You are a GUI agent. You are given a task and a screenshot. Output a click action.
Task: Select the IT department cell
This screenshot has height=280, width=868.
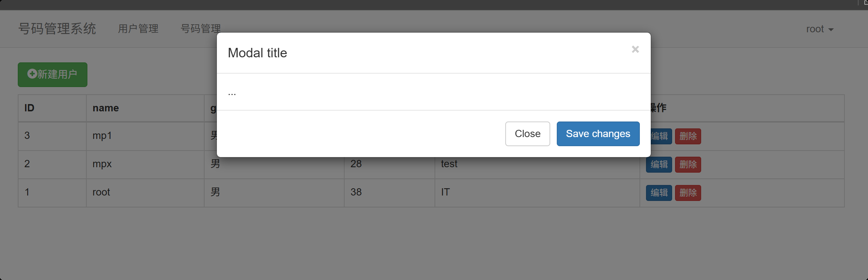445,192
